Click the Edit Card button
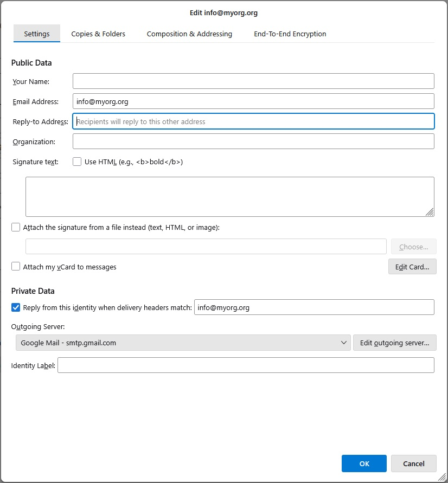 [412, 267]
